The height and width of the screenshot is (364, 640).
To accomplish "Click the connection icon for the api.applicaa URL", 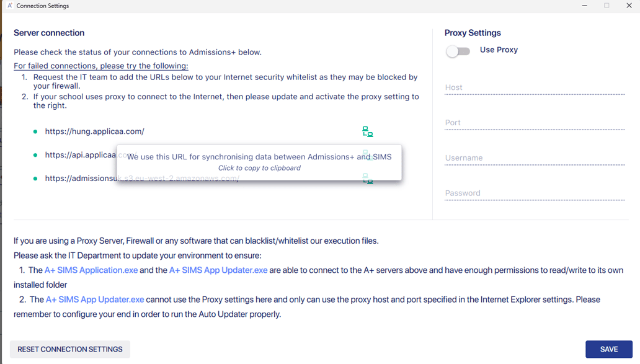I will coord(368,154).
